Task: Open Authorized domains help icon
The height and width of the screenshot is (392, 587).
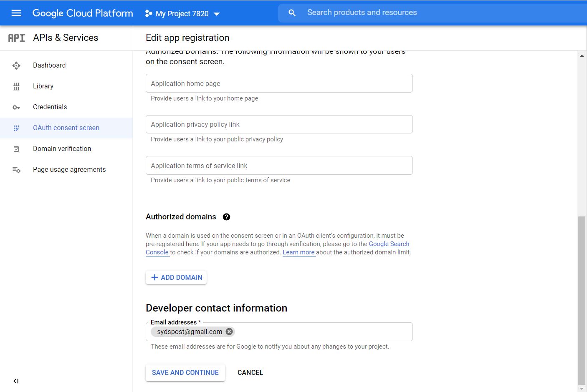Action: (x=226, y=217)
